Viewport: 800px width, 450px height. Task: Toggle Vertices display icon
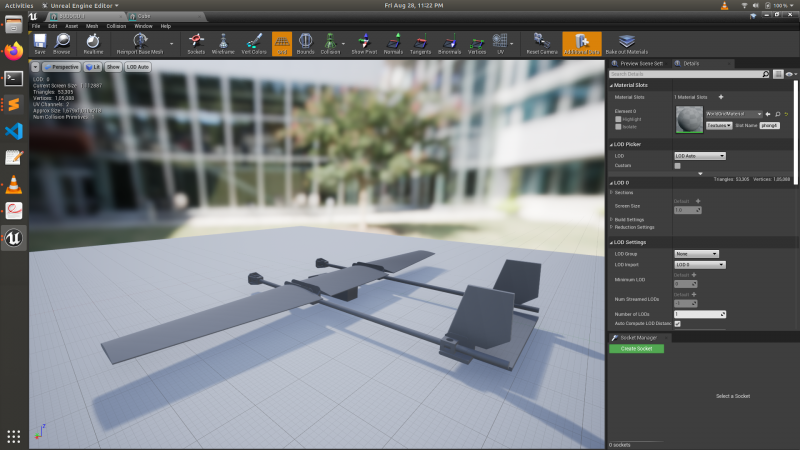click(x=477, y=43)
